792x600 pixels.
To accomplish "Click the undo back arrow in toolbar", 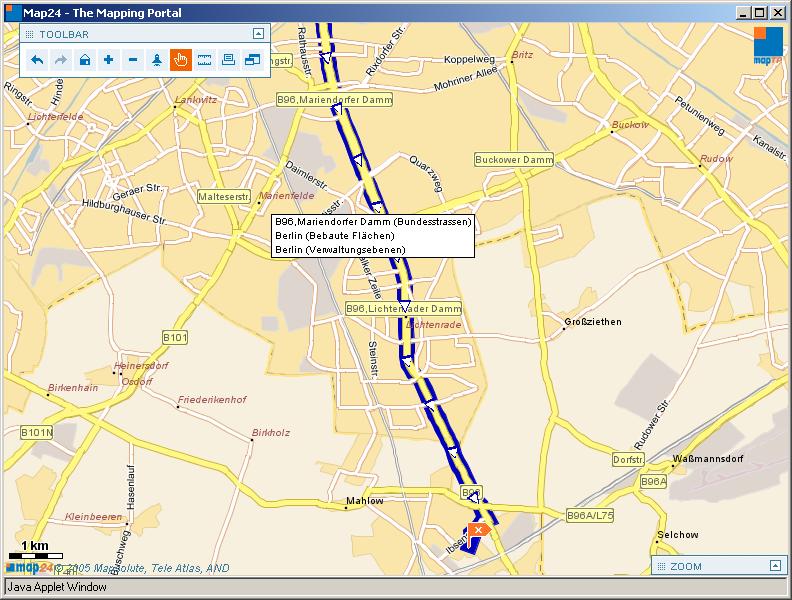I will 37,60.
